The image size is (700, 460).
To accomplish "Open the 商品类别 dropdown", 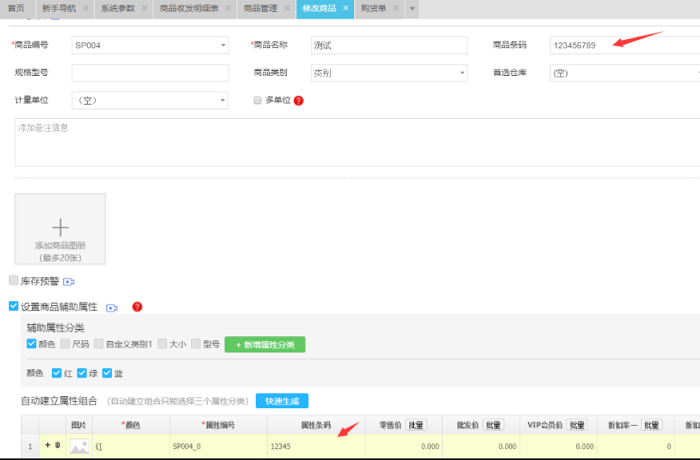I will pyautogui.click(x=461, y=73).
